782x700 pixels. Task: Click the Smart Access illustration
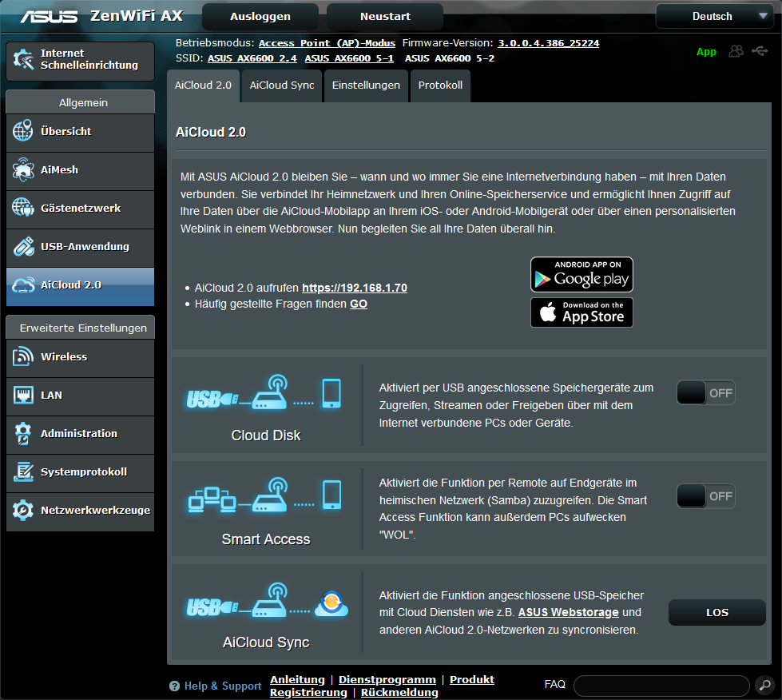click(265, 495)
